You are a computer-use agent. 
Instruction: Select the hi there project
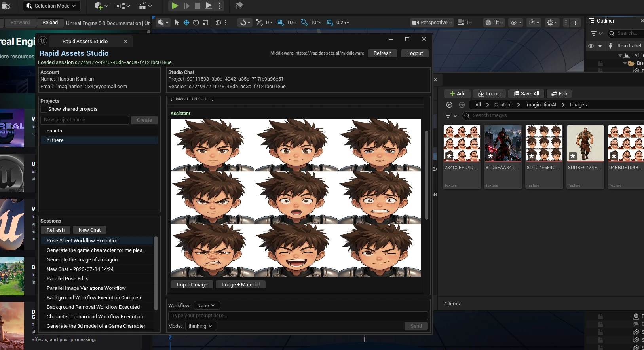(99, 140)
